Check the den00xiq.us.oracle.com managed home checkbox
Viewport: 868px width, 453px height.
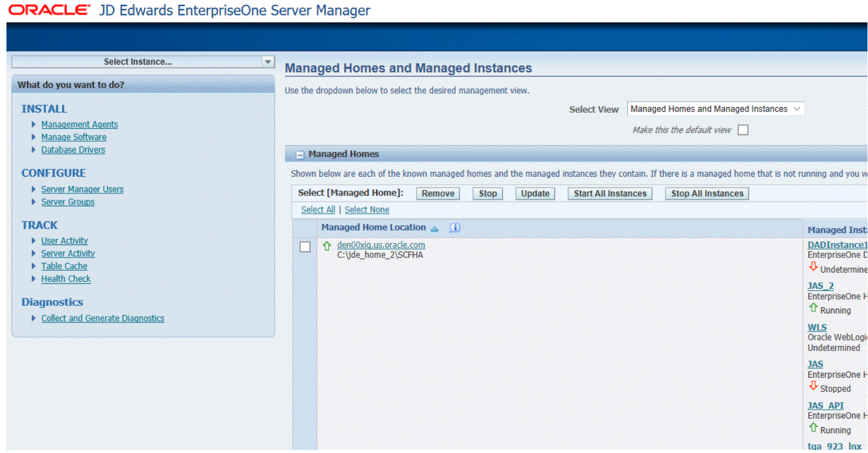click(x=305, y=247)
